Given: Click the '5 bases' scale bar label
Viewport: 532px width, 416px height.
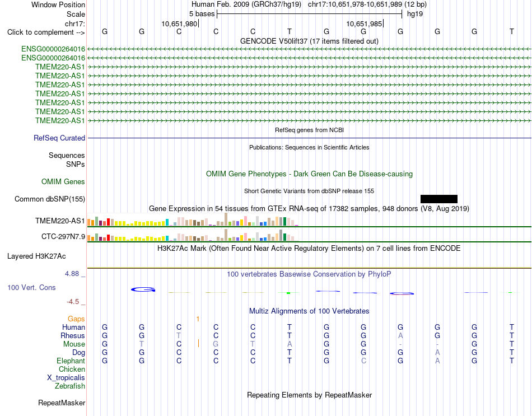Looking at the screenshot, I should 202,14.
